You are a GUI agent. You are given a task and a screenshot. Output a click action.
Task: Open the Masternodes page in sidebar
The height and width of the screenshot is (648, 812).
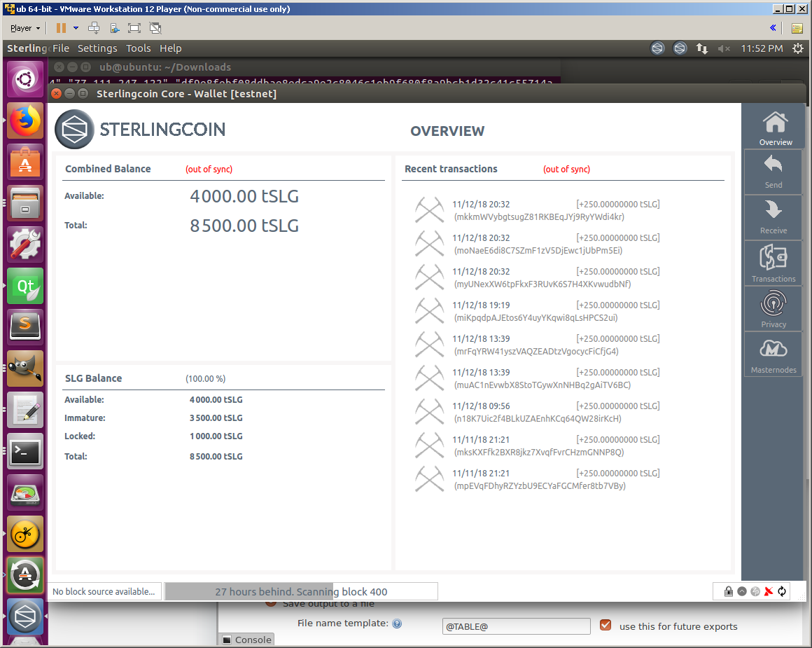773,354
